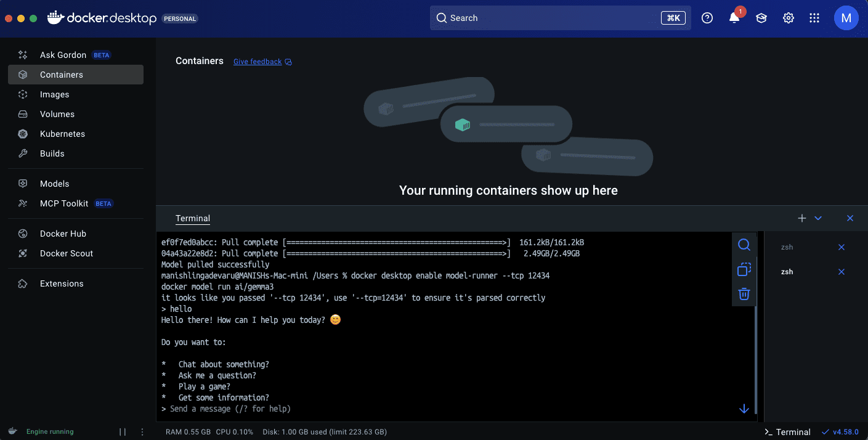Click the Builds wrench icon
This screenshot has height=440, width=868.
23,153
